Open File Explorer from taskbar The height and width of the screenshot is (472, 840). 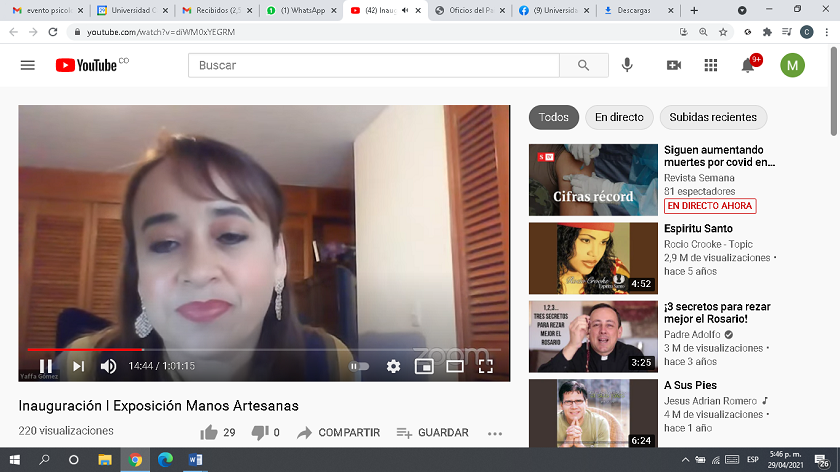coord(104,460)
